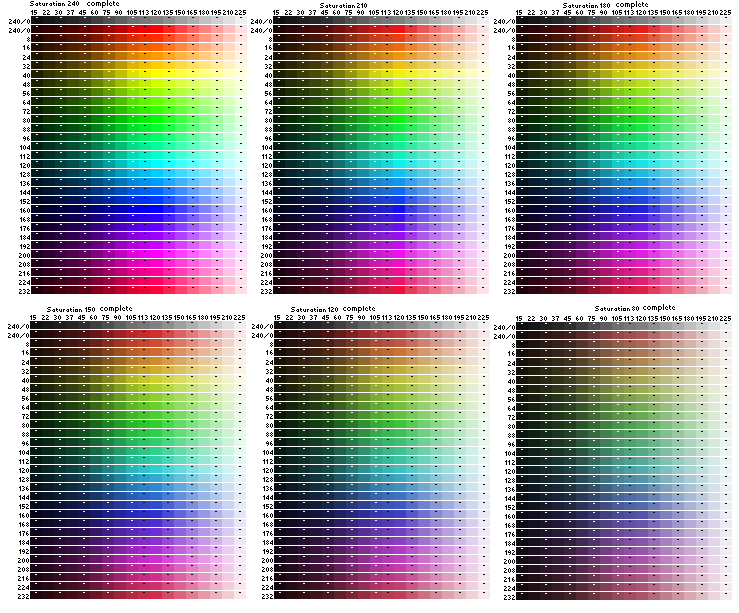The width and height of the screenshot is (739, 613).
Task: Click row label 64 in Saturation 120 chart
Action: [265, 407]
